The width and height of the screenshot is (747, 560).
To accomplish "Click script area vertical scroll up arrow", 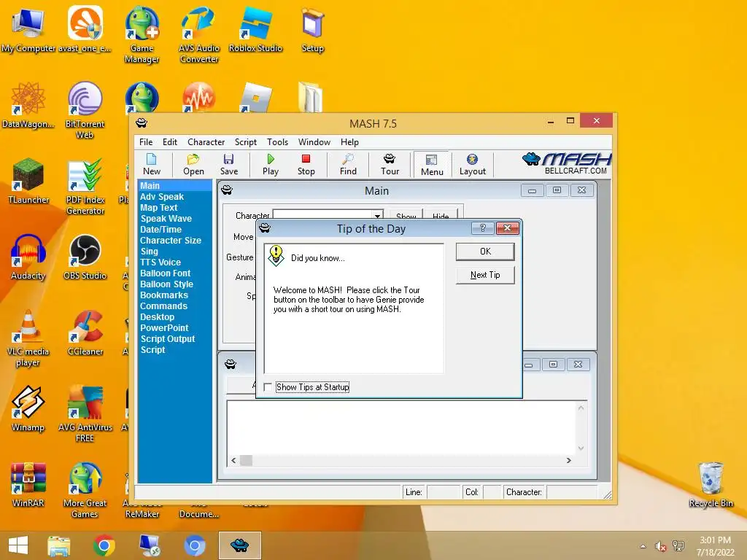I will (x=581, y=408).
